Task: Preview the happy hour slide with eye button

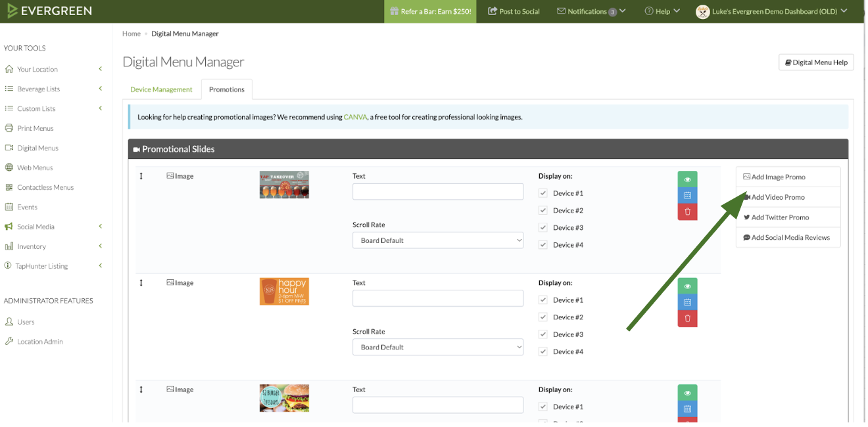Action: (x=687, y=286)
